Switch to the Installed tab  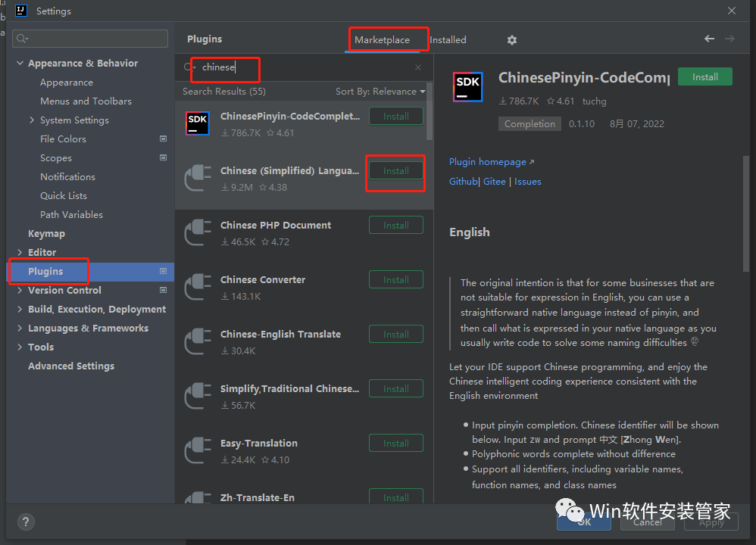pos(448,40)
